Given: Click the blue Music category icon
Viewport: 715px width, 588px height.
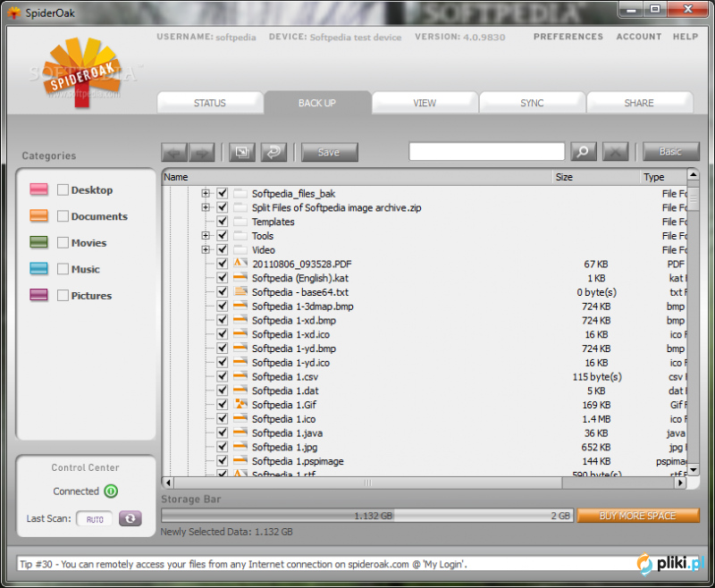Looking at the screenshot, I should point(38,268).
